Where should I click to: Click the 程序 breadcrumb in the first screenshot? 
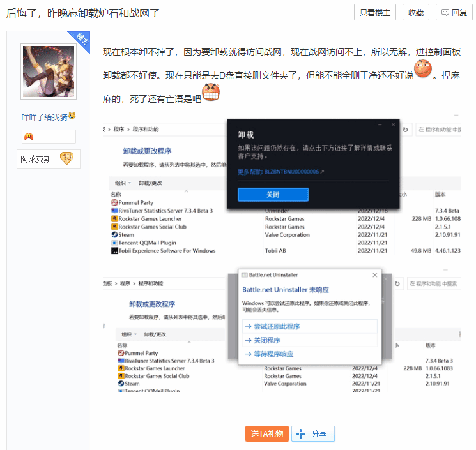coord(119,130)
